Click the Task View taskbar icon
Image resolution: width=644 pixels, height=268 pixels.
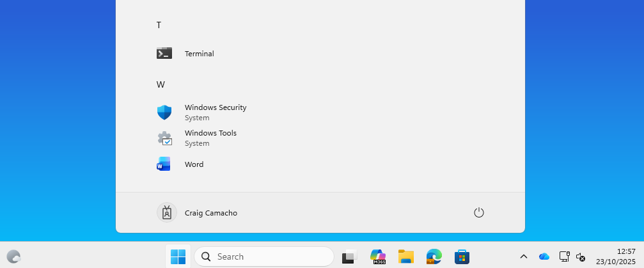349,256
